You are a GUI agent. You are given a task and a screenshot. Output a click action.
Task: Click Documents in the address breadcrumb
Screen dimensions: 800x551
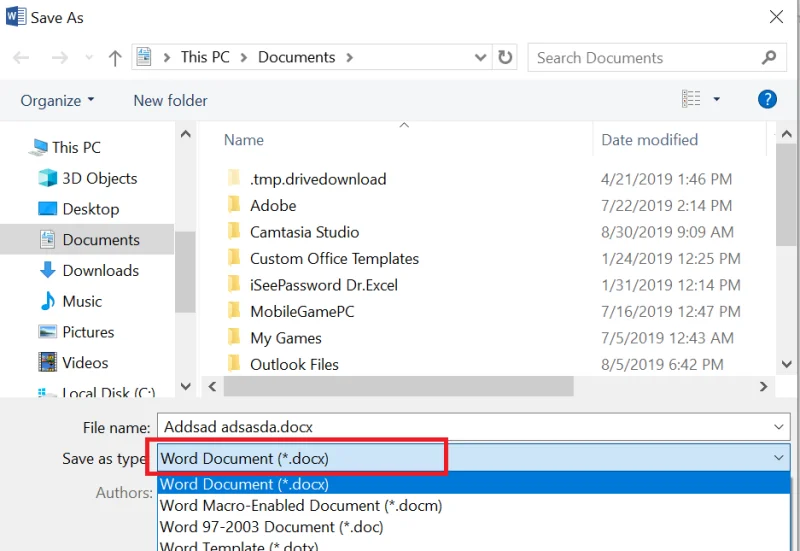pos(296,57)
